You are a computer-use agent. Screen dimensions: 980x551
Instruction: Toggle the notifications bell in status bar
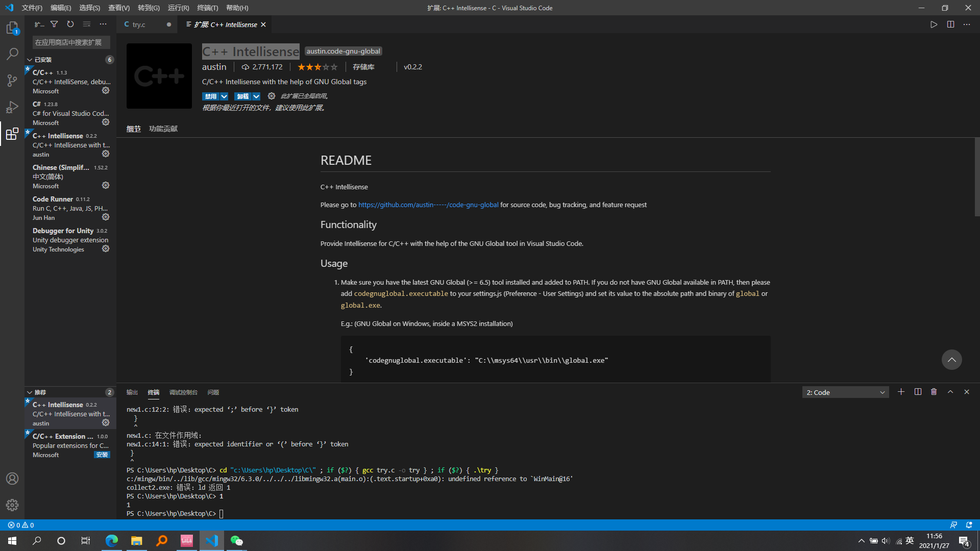(968, 525)
